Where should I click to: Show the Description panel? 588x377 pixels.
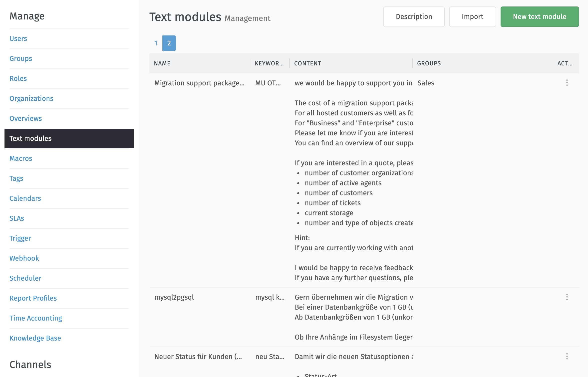(x=414, y=16)
